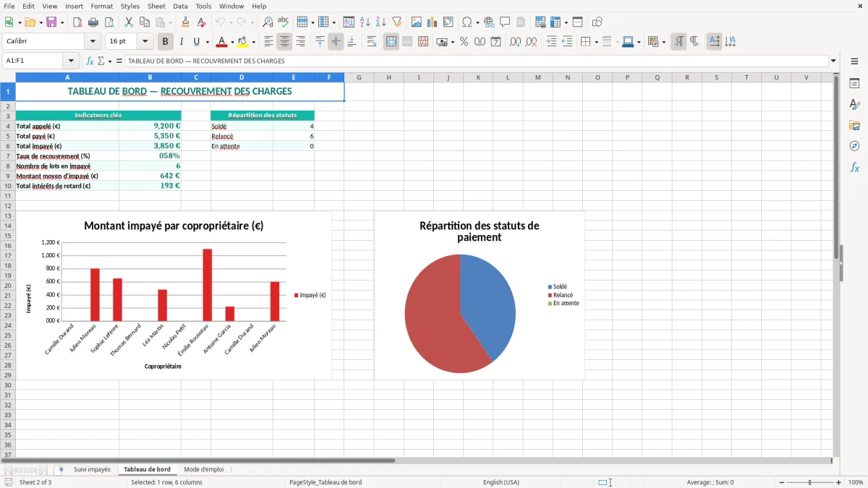Apply the yellow background color swatch
The height and width of the screenshot is (488, 868).
point(243,42)
